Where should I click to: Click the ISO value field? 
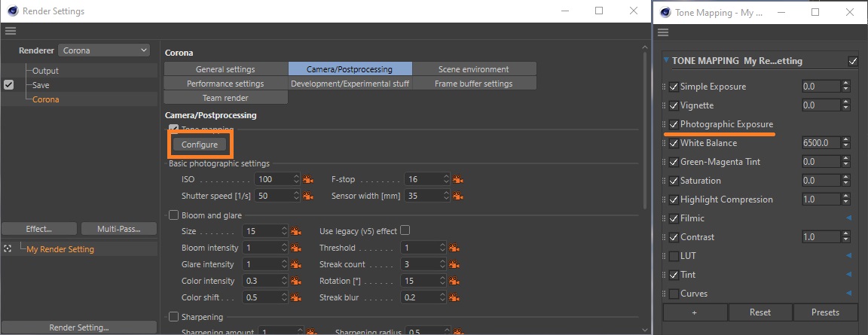274,179
